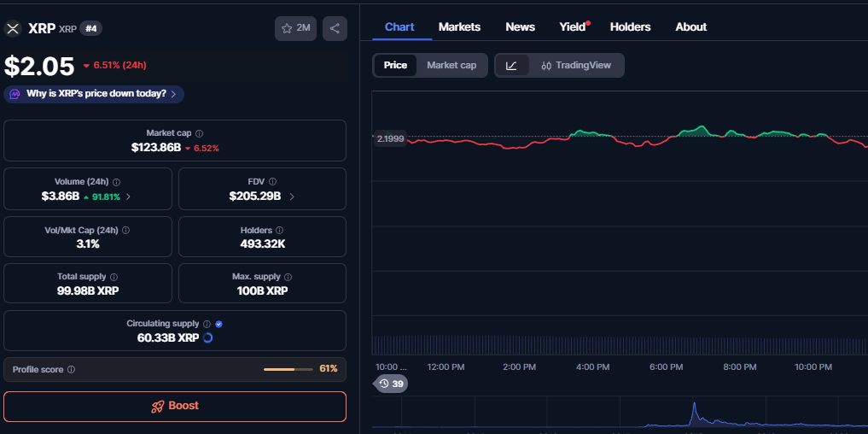Open Vol/Mkt Cap (24h) info icon
868x434 pixels.
(125, 230)
